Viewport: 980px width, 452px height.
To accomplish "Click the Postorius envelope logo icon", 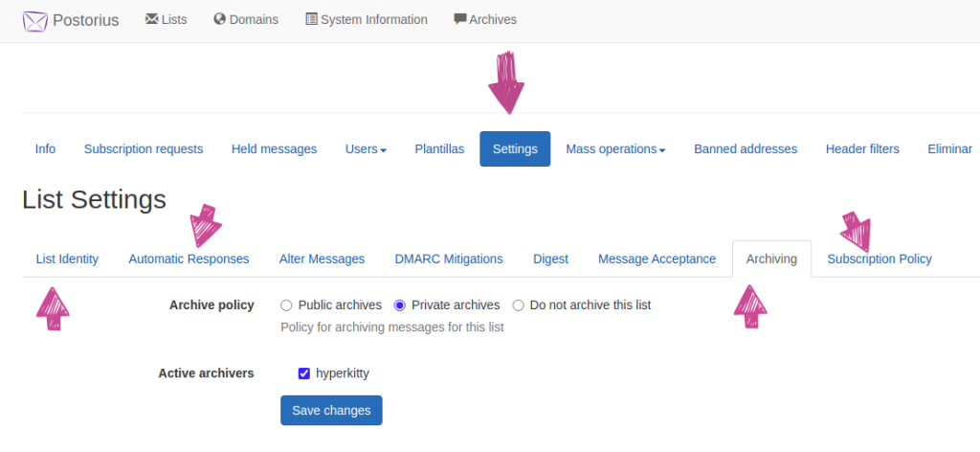I will coord(35,21).
